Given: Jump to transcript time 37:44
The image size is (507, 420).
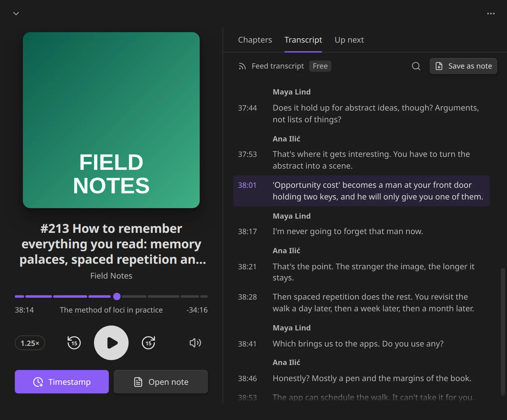Looking at the screenshot, I should 247,108.
